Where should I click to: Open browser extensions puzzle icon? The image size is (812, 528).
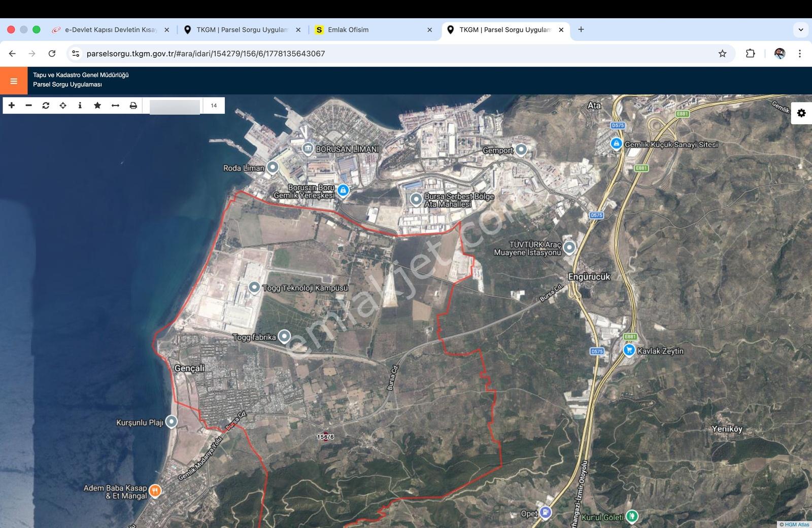pos(750,53)
